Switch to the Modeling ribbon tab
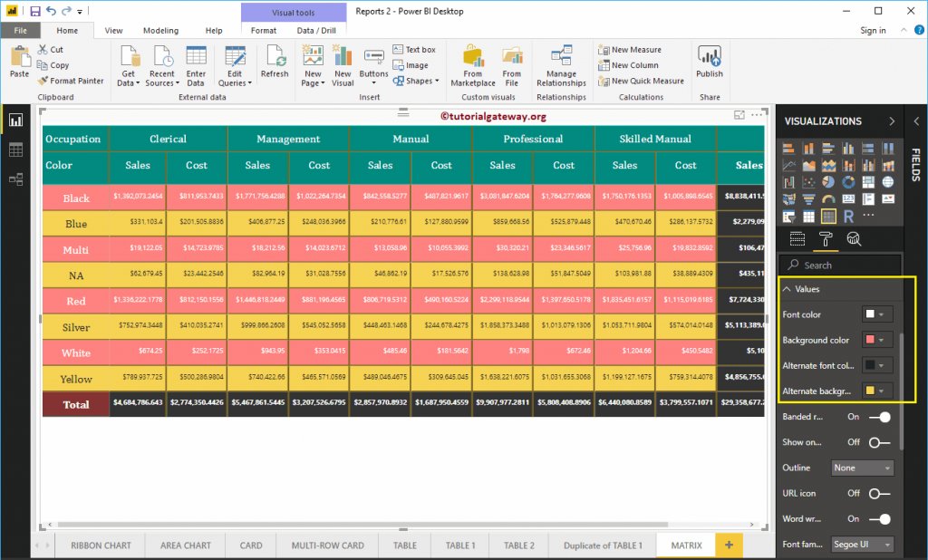The width and height of the screenshot is (928, 560). [x=160, y=30]
